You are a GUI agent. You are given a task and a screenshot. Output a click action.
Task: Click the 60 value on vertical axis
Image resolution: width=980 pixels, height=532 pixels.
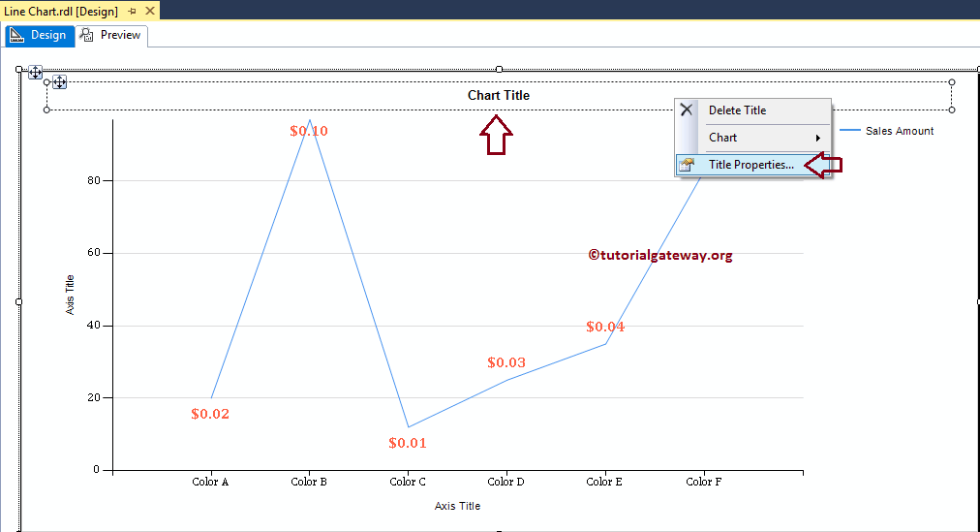[x=94, y=253]
